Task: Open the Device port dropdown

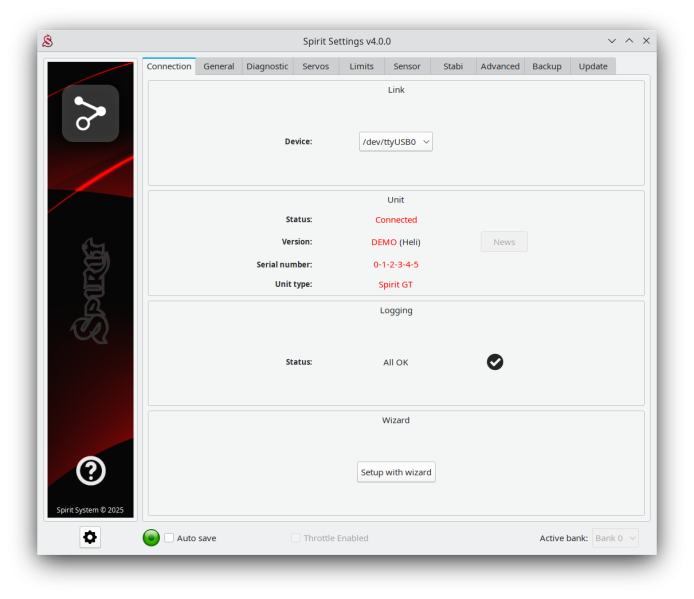Action: 396,142
